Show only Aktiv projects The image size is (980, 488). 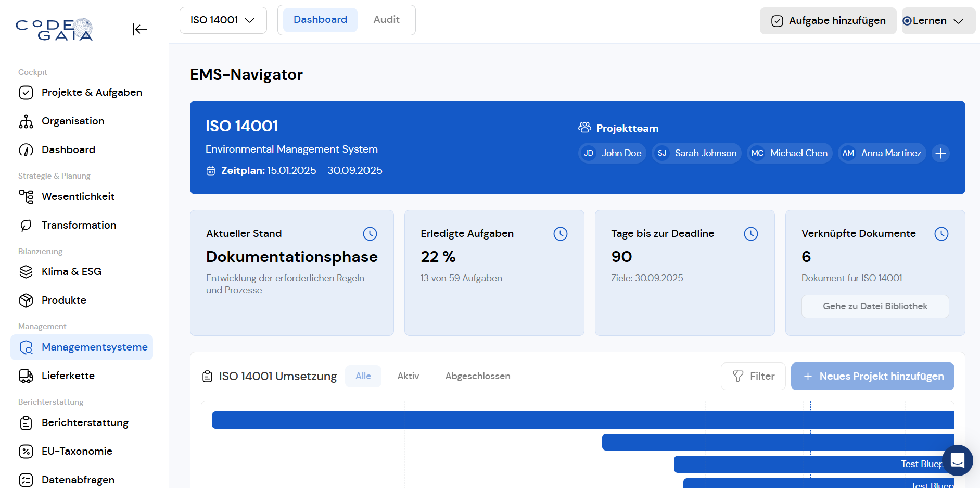408,376
